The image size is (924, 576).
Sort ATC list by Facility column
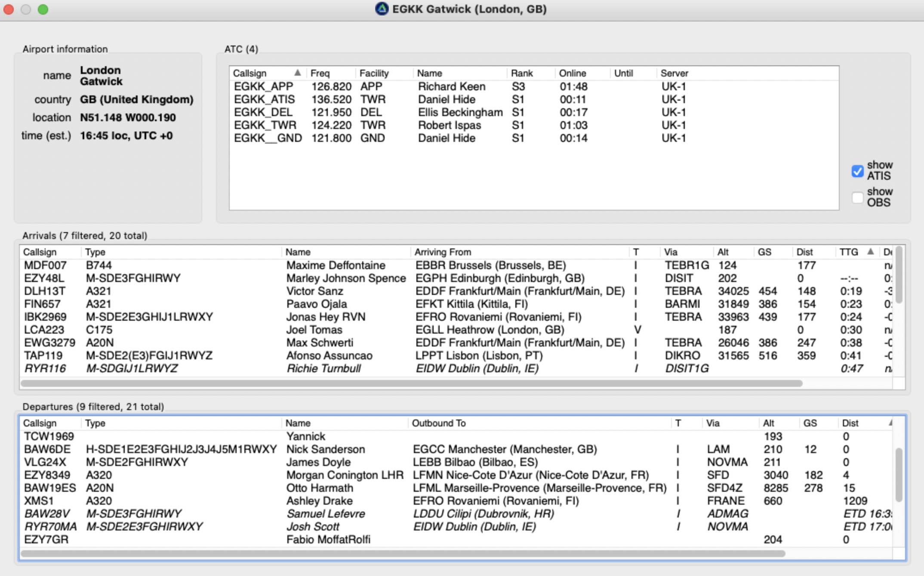tap(374, 73)
